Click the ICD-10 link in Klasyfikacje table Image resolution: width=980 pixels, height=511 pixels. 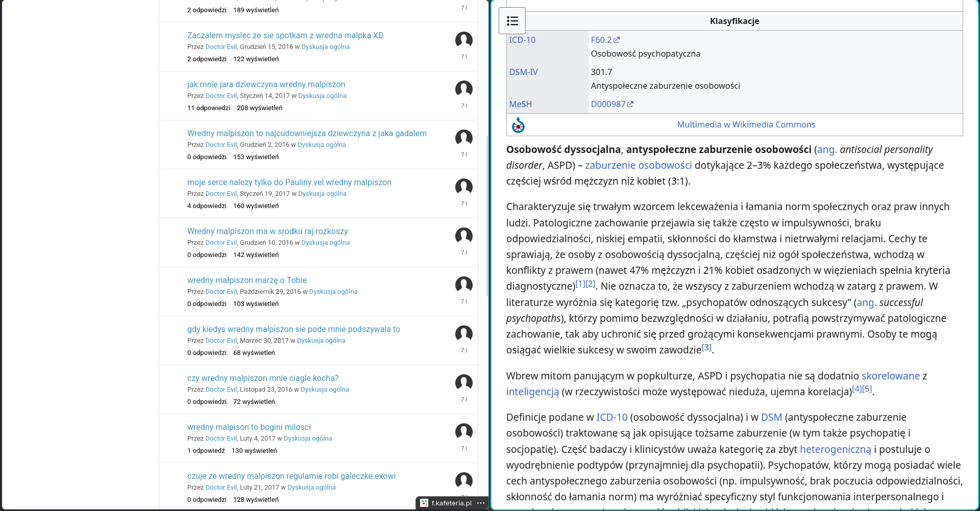coord(522,40)
